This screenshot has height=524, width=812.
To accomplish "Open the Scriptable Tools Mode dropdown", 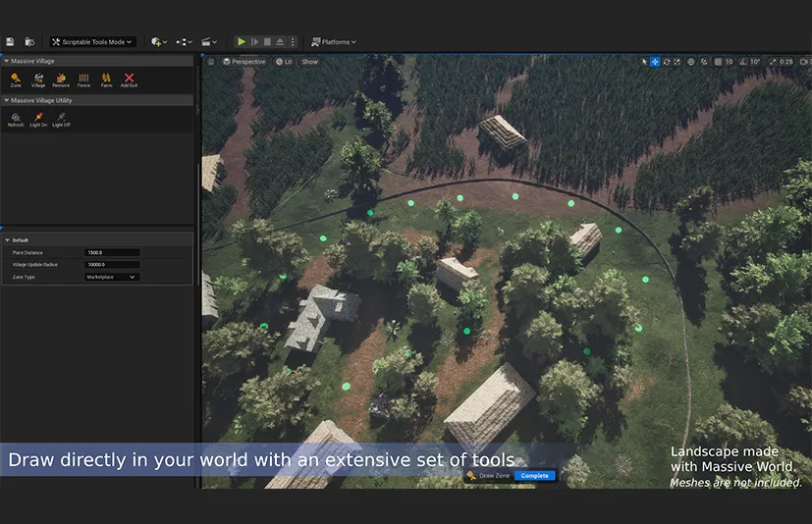I will pos(92,42).
